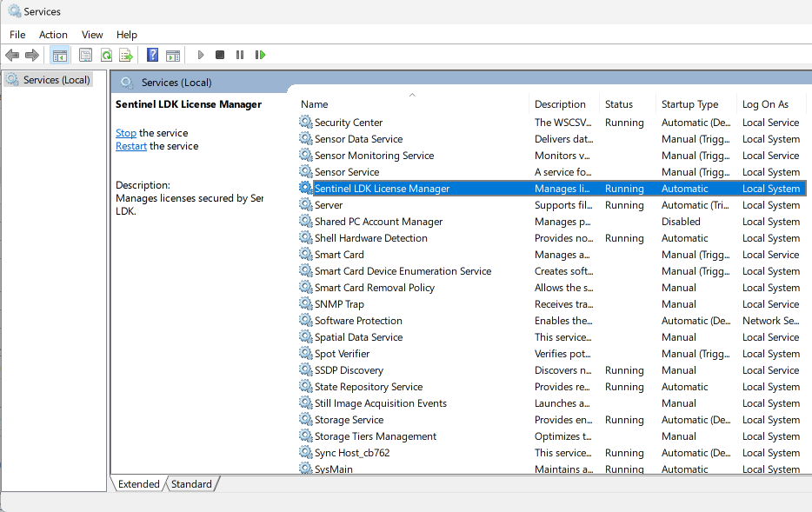Click the Restart Service icon
The height and width of the screenshot is (512, 812).
coord(260,55)
